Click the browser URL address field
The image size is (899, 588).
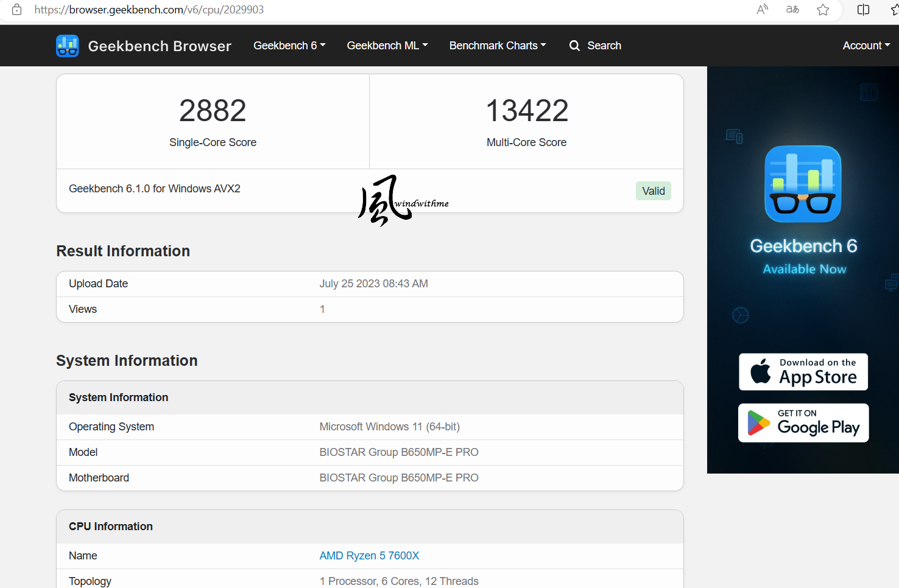(x=365, y=10)
